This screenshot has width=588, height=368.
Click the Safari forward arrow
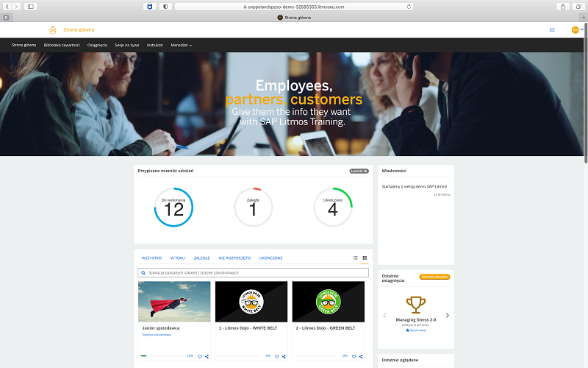tap(16, 7)
